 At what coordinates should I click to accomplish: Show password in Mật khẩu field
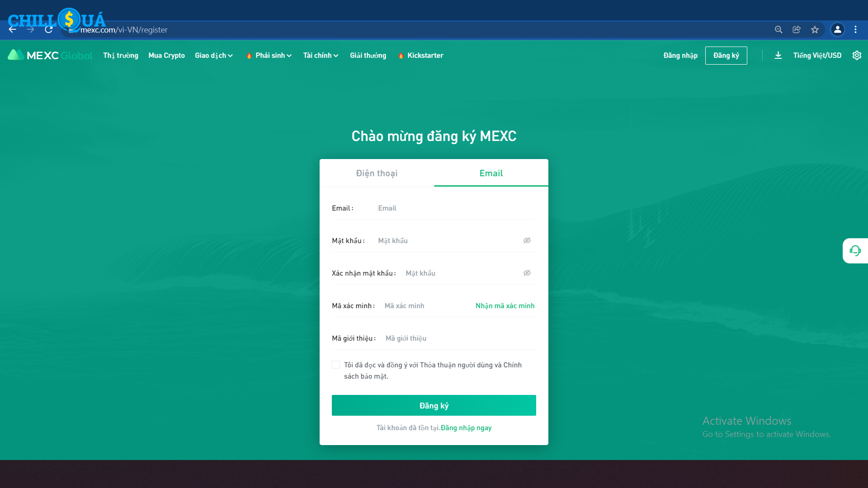527,240
